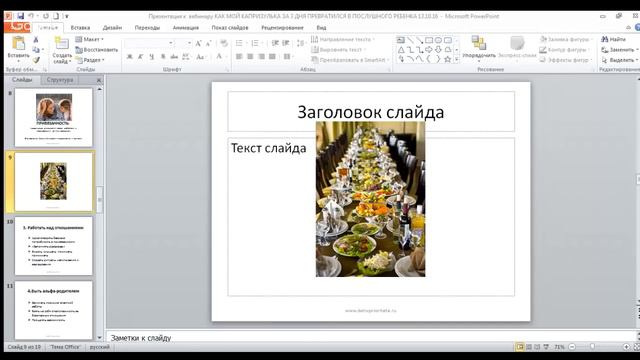This screenshot has height=360, width=640.
Task: Click the Упорядочить (Arrange) icon
Action: click(478, 43)
